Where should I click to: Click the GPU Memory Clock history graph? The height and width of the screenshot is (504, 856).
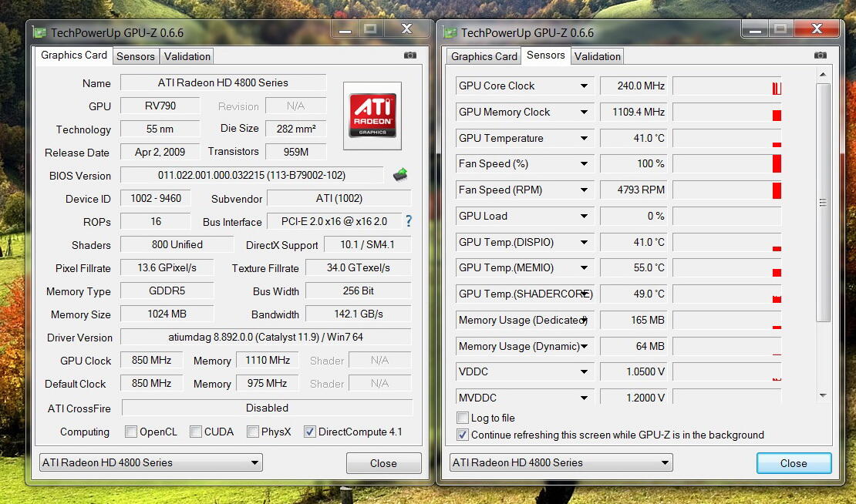tap(726, 112)
